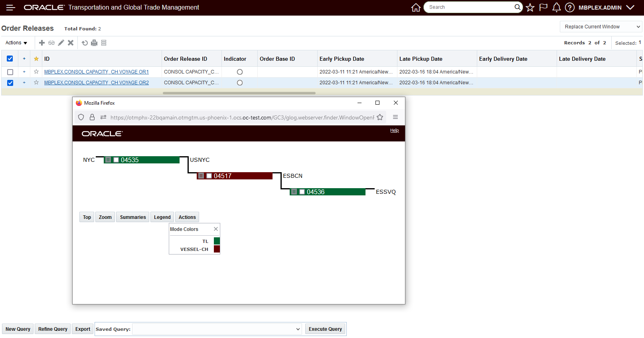Click the yellow favorites star in the table header

point(36,59)
